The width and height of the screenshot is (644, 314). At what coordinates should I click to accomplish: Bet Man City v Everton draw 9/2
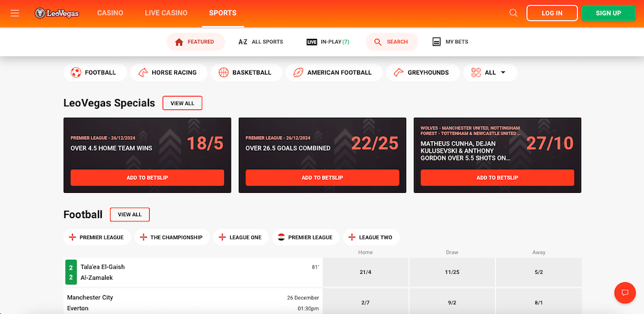click(x=452, y=302)
